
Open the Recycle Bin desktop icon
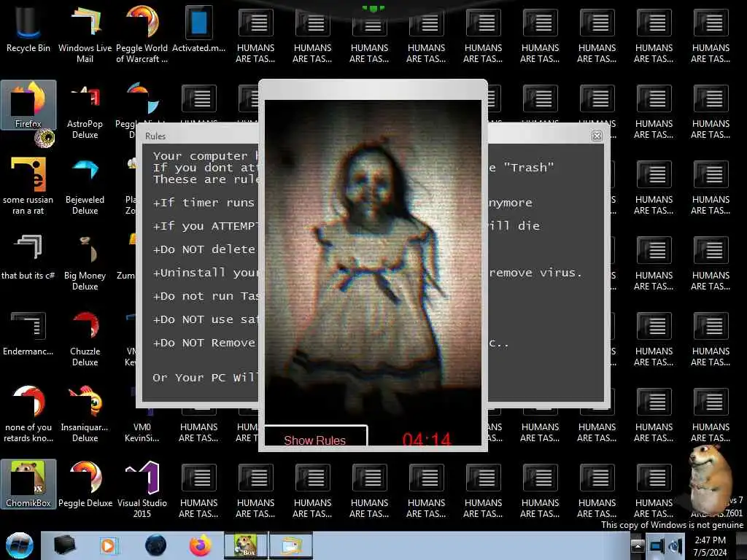tap(28, 30)
